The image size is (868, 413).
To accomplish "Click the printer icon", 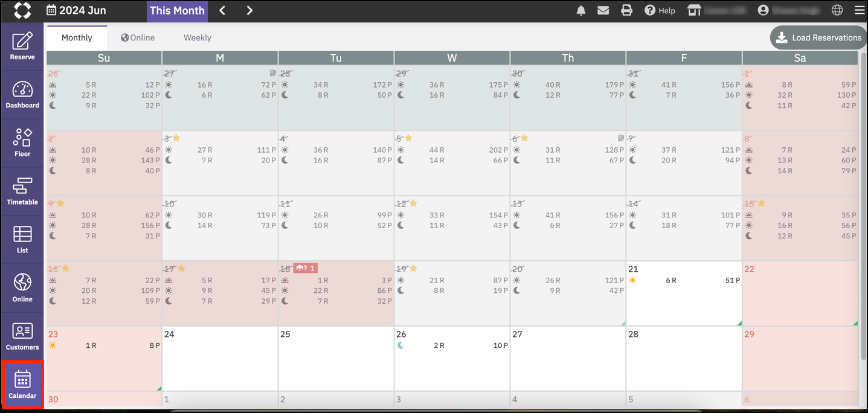I will [626, 10].
